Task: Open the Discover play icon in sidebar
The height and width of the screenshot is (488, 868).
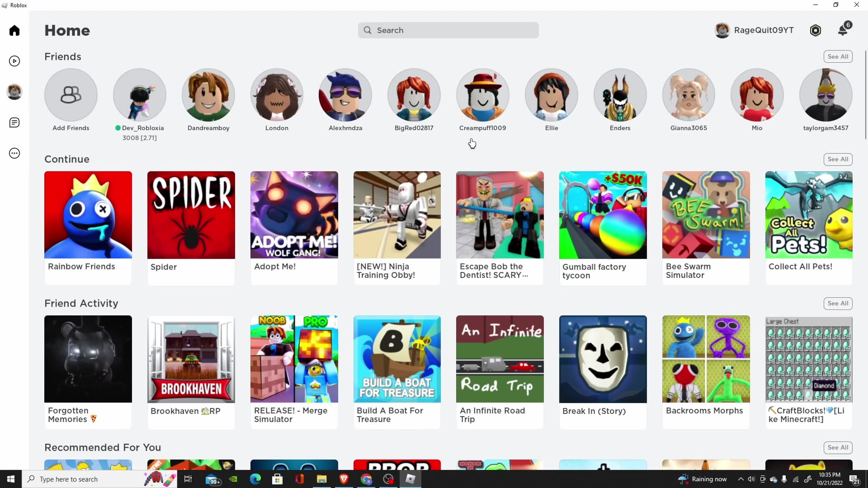Action: pos(14,61)
